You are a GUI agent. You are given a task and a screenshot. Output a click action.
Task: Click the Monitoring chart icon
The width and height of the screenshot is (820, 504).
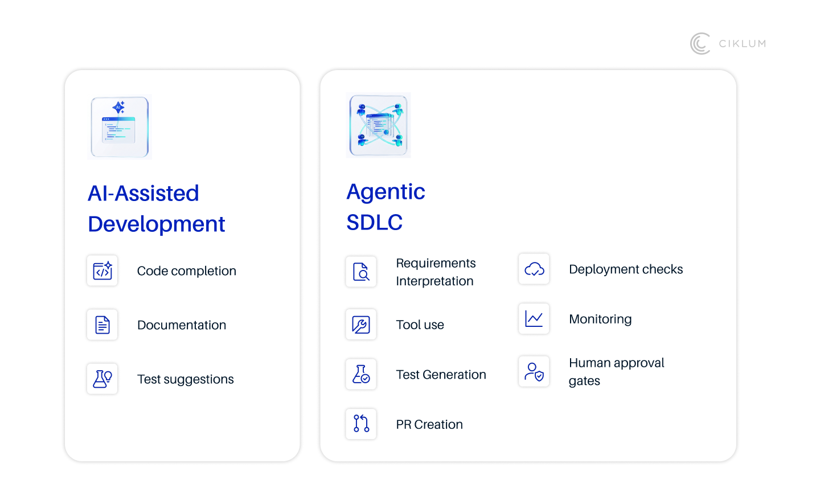pos(534,318)
